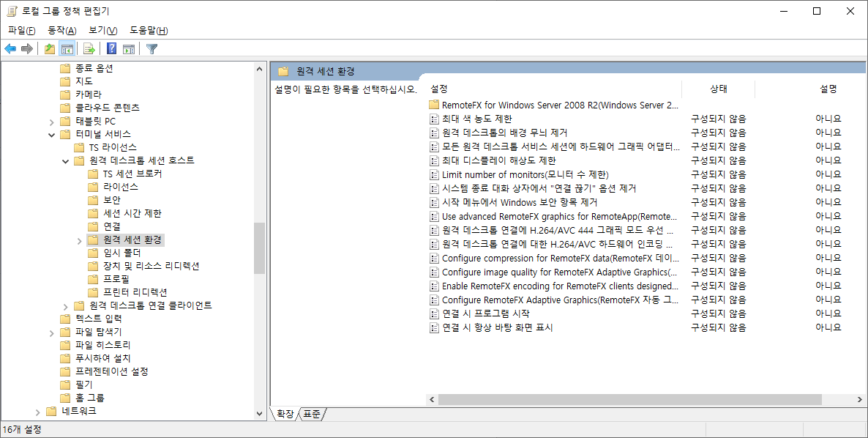Click the folder icon of RemoteFX for Windows Server 2008 R2

pos(434,105)
